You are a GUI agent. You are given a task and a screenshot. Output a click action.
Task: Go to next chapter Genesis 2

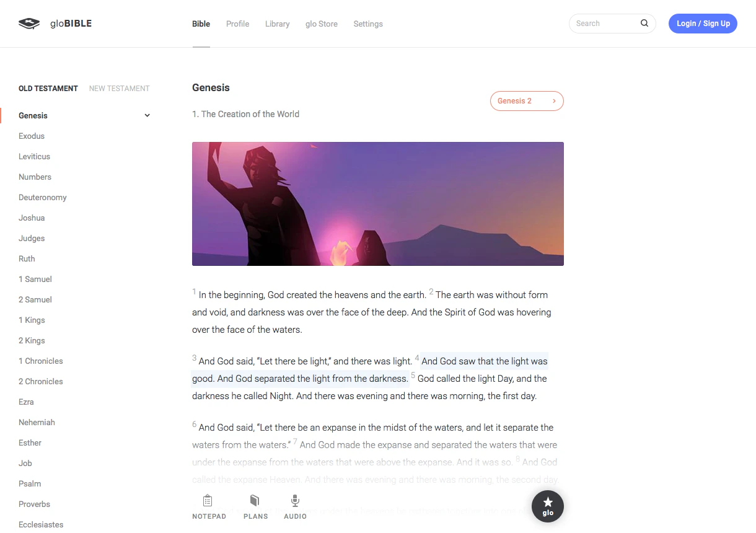point(527,101)
